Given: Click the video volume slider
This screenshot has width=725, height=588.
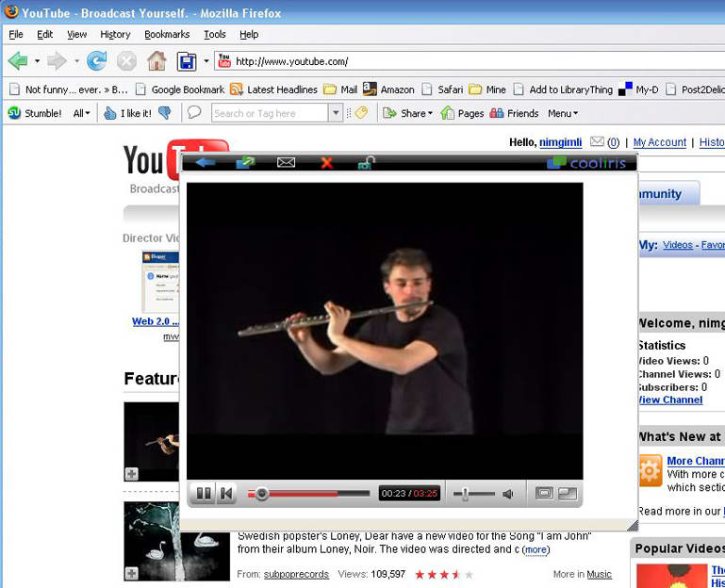Looking at the screenshot, I should 474,494.
